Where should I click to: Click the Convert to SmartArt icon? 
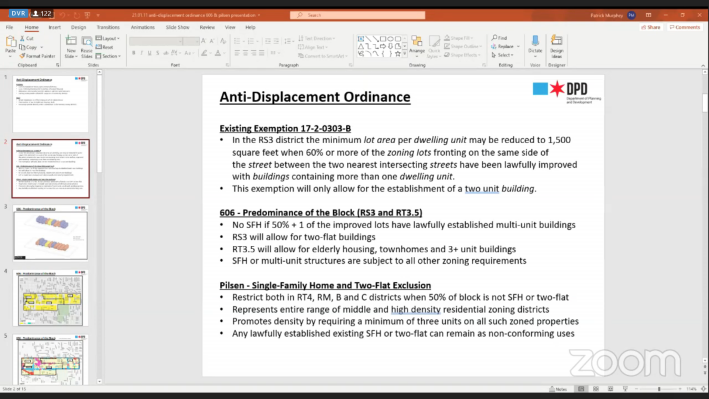pyautogui.click(x=301, y=56)
